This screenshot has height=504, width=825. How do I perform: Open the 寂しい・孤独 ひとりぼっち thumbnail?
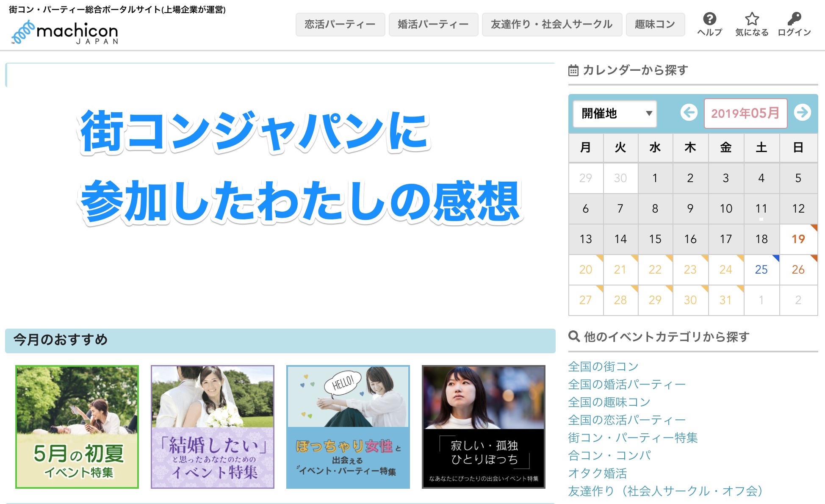[x=484, y=427]
